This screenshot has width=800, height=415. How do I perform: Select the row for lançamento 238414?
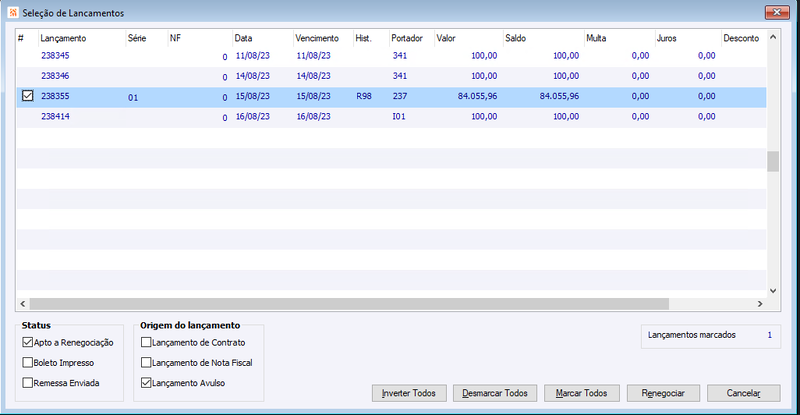point(391,117)
